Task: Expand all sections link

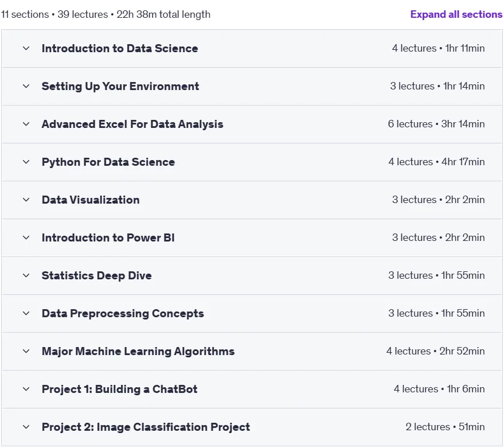Action: coord(456,14)
